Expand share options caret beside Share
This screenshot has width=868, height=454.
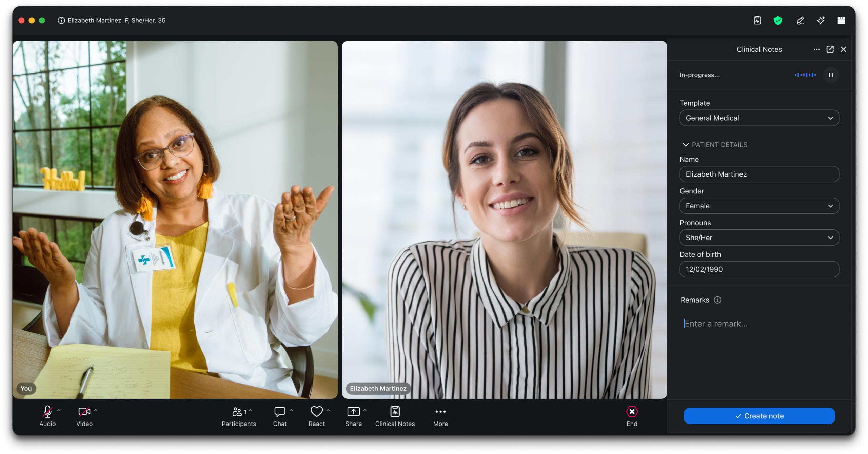point(365,411)
